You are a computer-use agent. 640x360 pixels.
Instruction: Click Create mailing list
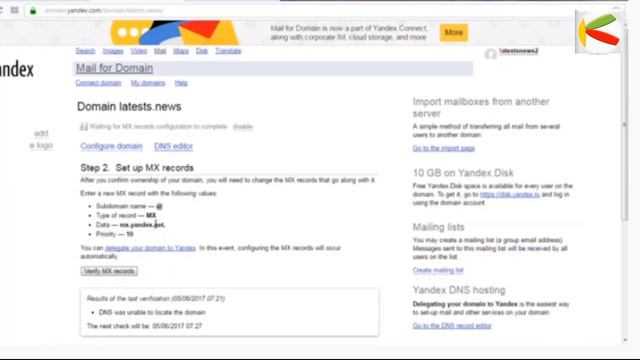point(438,270)
